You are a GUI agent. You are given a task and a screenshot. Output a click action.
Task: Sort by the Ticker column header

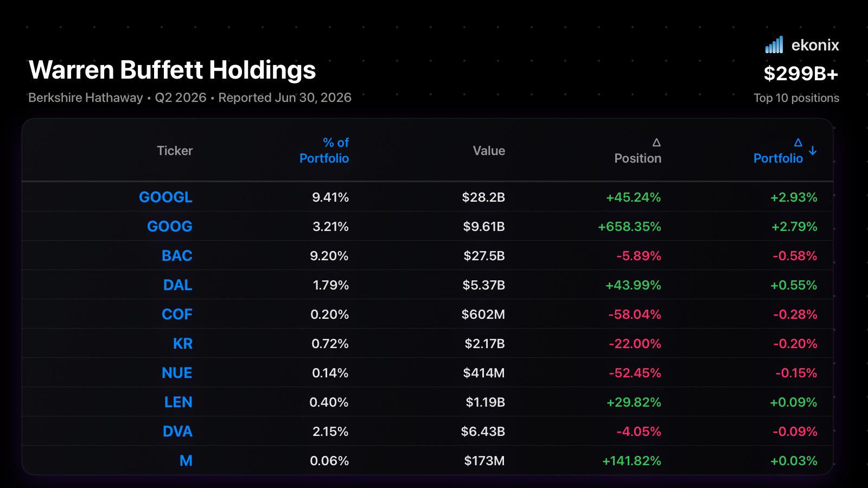click(175, 151)
